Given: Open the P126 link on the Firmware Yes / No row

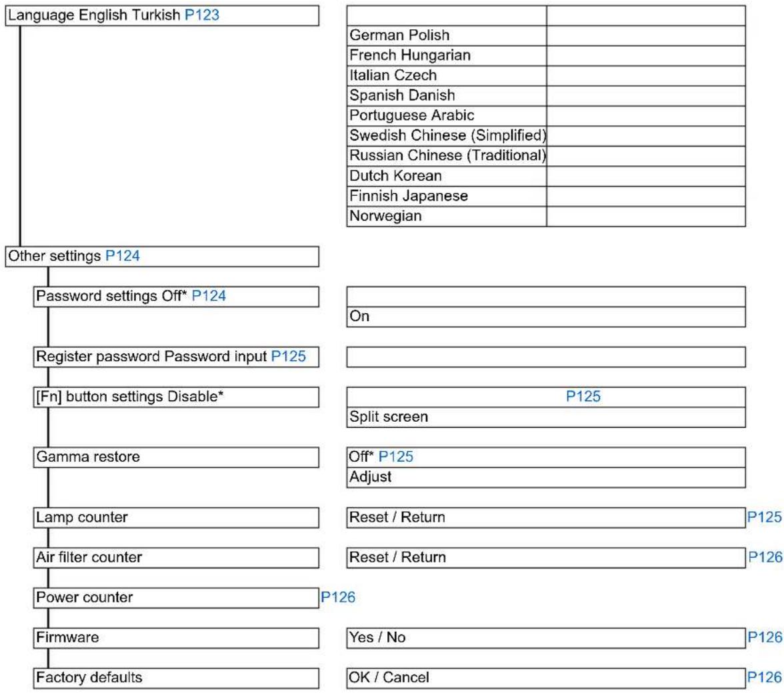Looking at the screenshot, I should 765,637.
